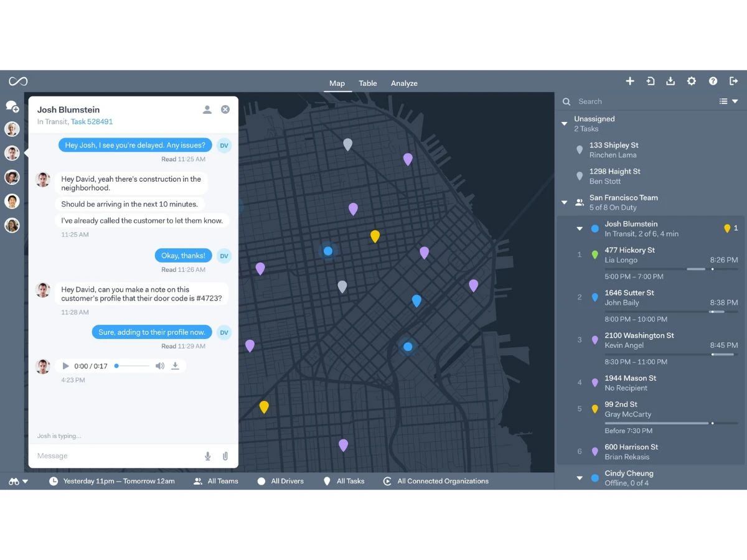747x560 pixels.
Task: Switch to the Table tab
Action: [368, 83]
